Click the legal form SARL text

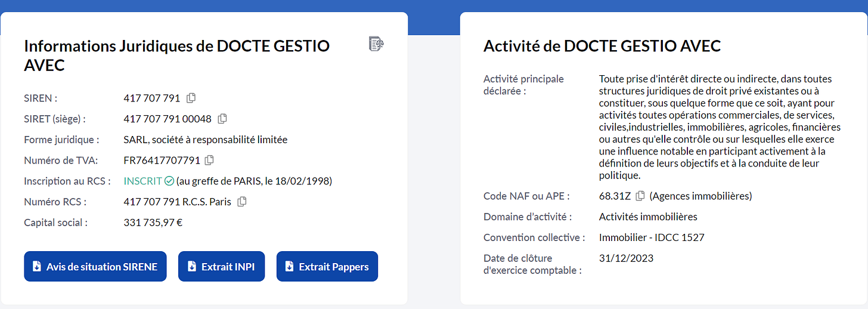click(205, 140)
